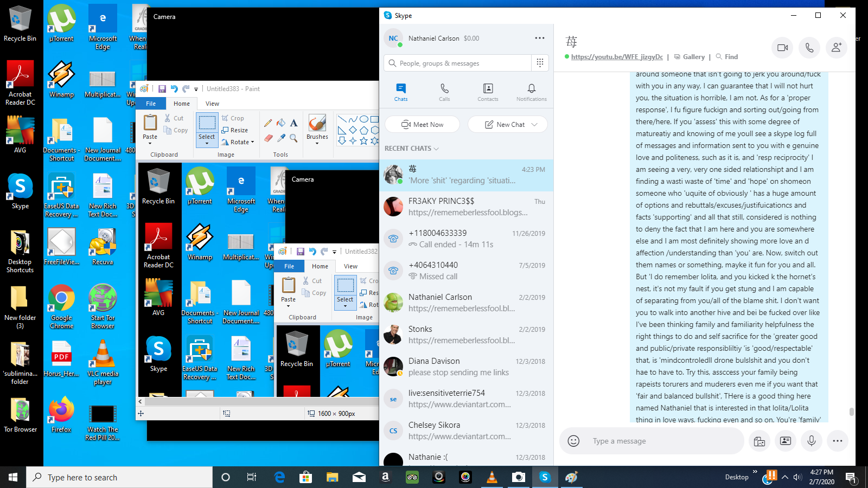This screenshot has height=488, width=868.
Task: Record a voice message with the microphone
Action: point(812,441)
